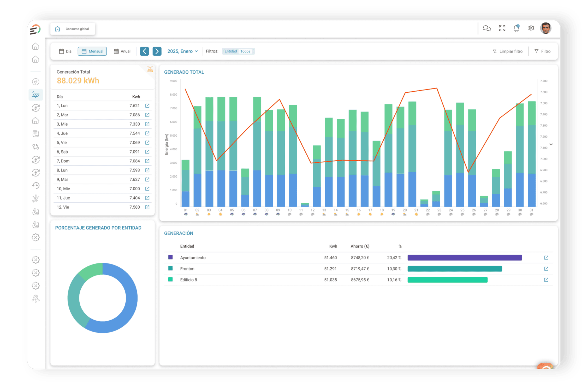Toggle fullscreen mode icon
Screen dimensions: 588x389
click(x=502, y=28)
